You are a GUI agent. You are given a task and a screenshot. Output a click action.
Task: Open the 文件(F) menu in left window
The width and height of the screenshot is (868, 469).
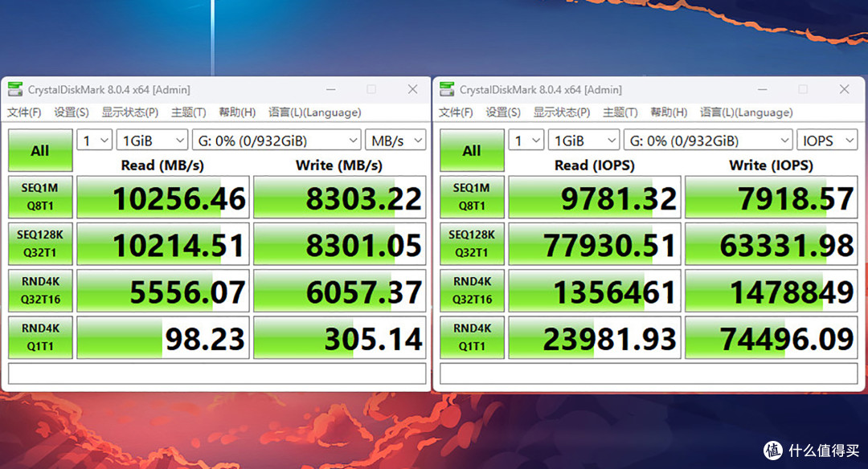coord(23,112)
